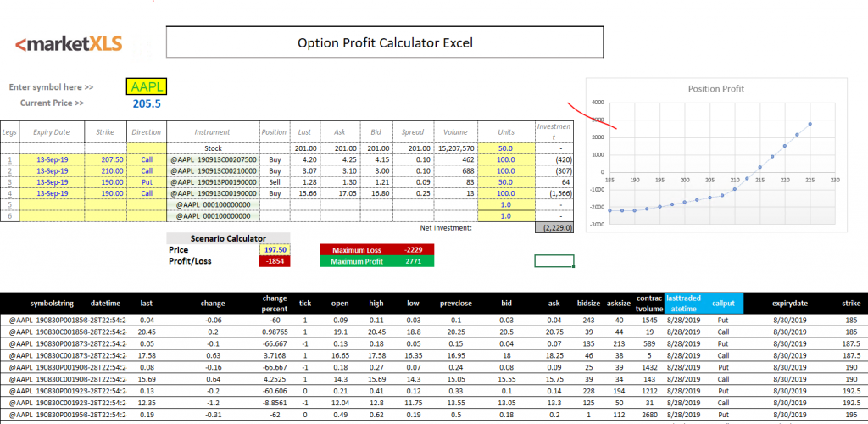868x424 pixels.
Task: Select change percent value -8.8561
Action: (x=275, y=404)
